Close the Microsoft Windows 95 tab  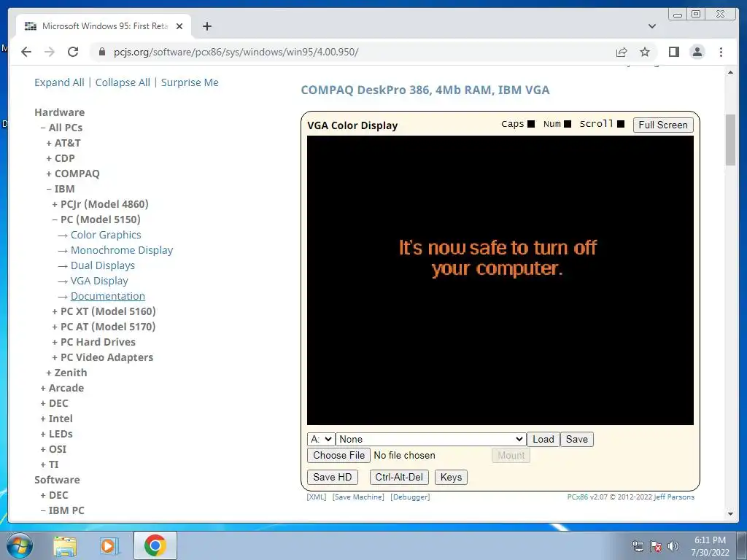click(179, 26)
